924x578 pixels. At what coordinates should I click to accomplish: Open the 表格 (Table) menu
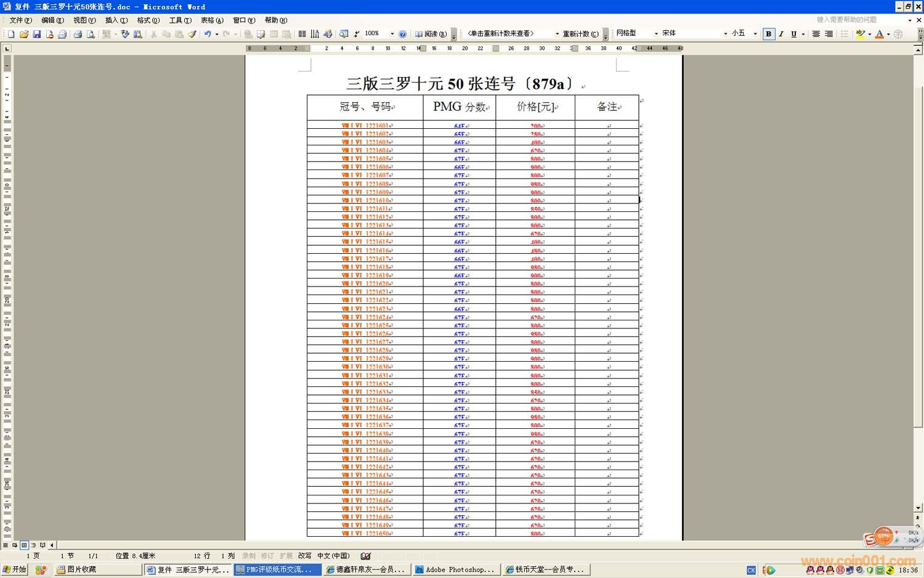212,20
